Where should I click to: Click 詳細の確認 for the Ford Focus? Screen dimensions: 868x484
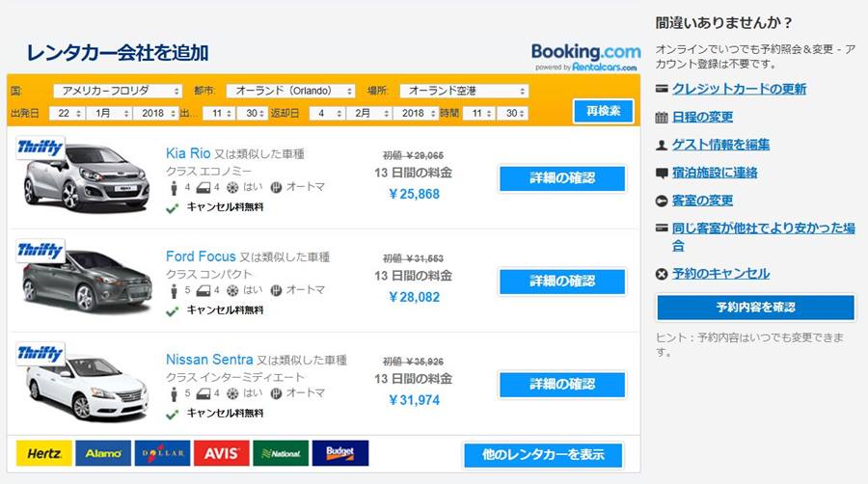[x=562, y=282]
